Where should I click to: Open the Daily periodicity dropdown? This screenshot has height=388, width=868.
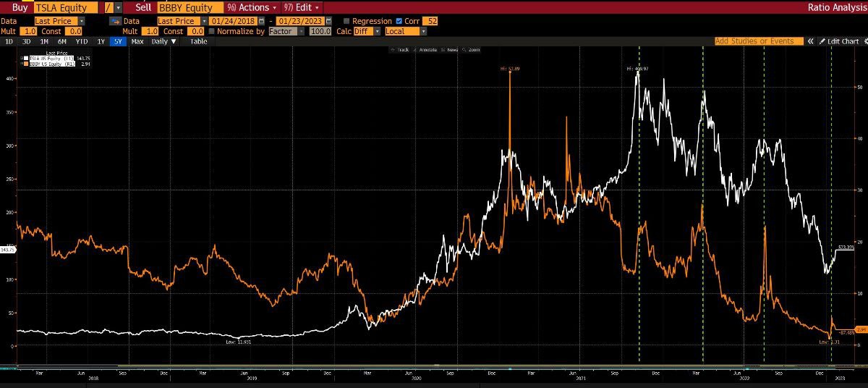coord(163,41)
